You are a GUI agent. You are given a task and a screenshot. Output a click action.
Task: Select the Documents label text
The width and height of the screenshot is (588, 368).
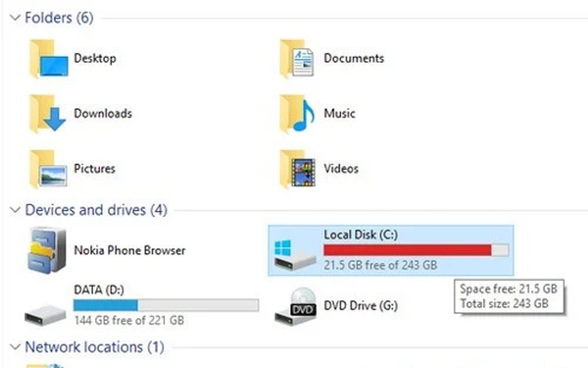pos(354,58)
